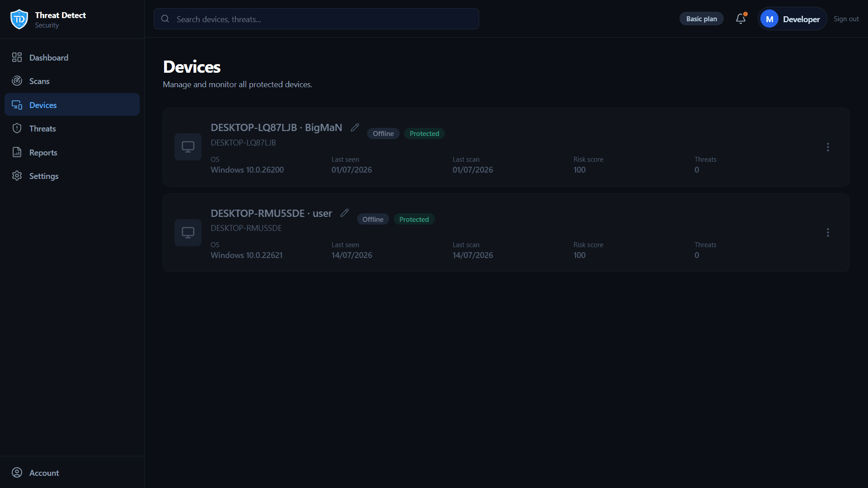Click the search magnifier icon
The height and width of the screenshot is (488, 868).
click(x=165, y=19)
